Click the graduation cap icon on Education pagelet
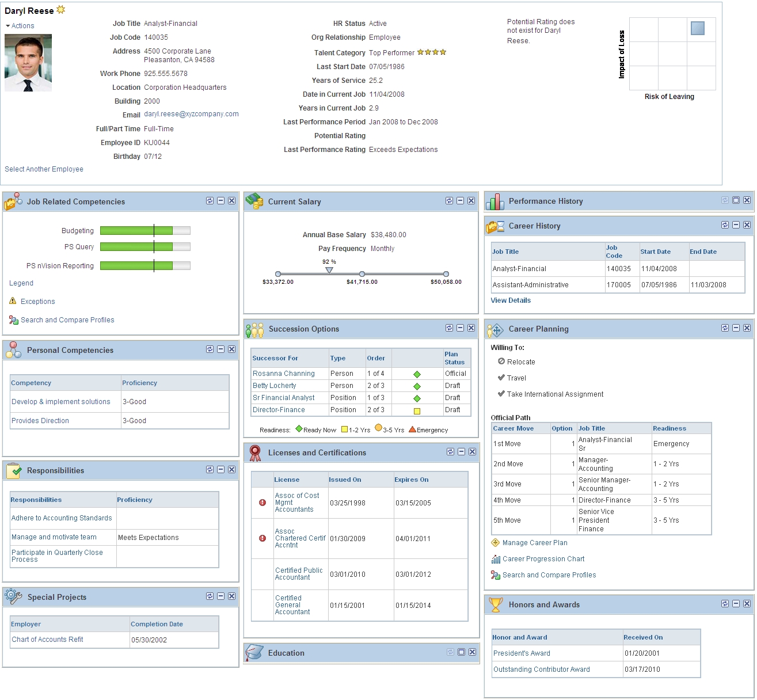This screenshot has width=757, height=700. [255, 652]
